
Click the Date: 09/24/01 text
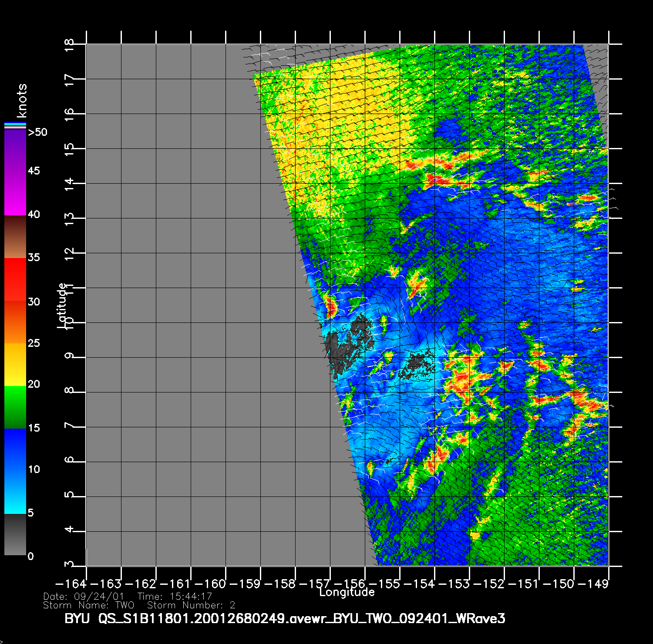[84, 597]
